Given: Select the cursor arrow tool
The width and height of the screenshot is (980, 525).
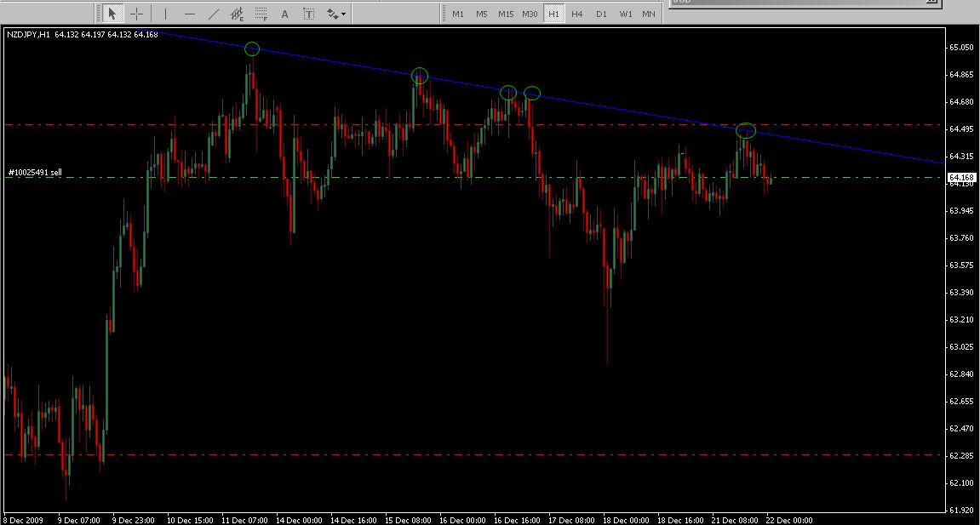Looking at the screenshot, I should 112,14.
